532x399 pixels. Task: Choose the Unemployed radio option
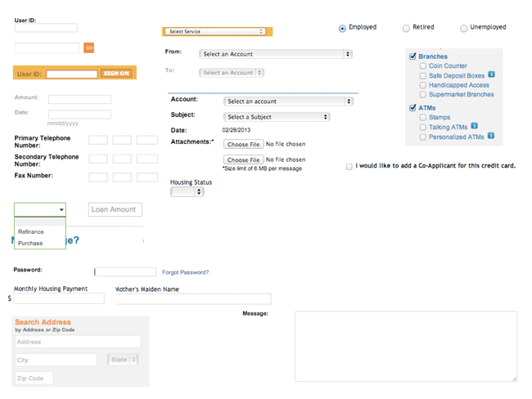(x=463, y=28)
